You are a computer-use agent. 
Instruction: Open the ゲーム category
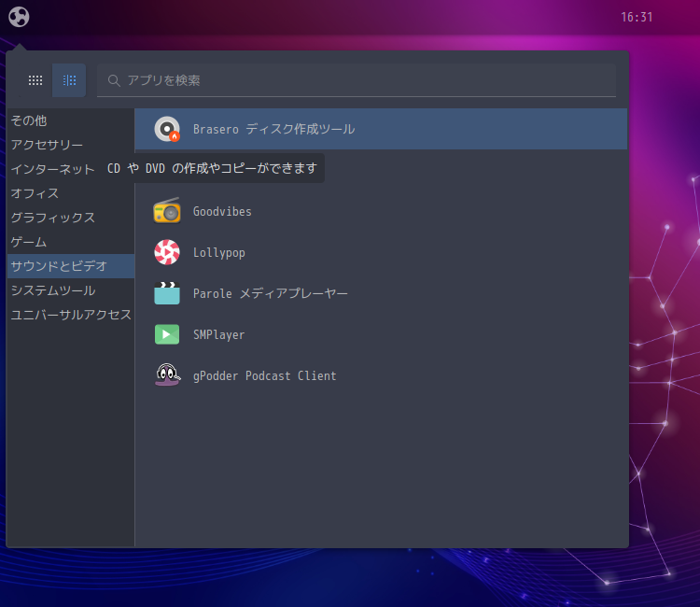point(71,242)
